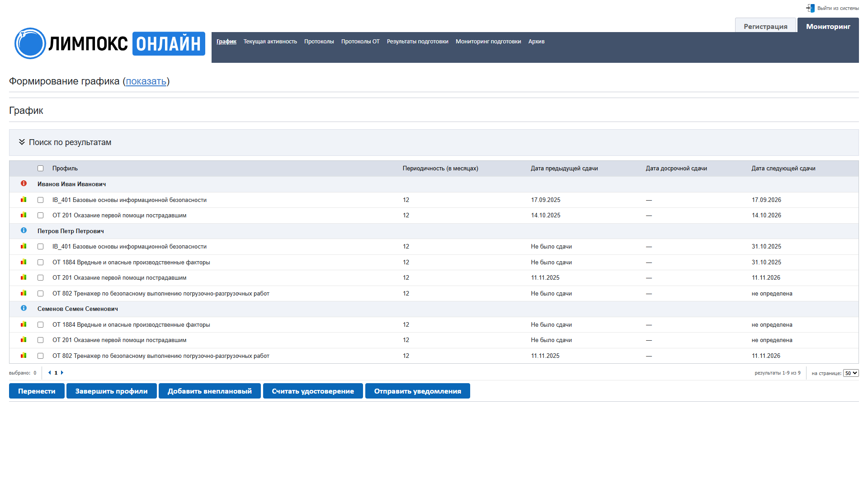868x488 pixels.
Task: Click the Отправить уведомления button
Action: pos(417,391)
